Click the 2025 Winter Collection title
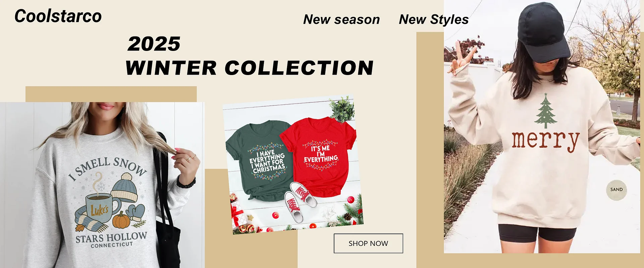This screenshot has height=268, width=644. tap(250, 56)
